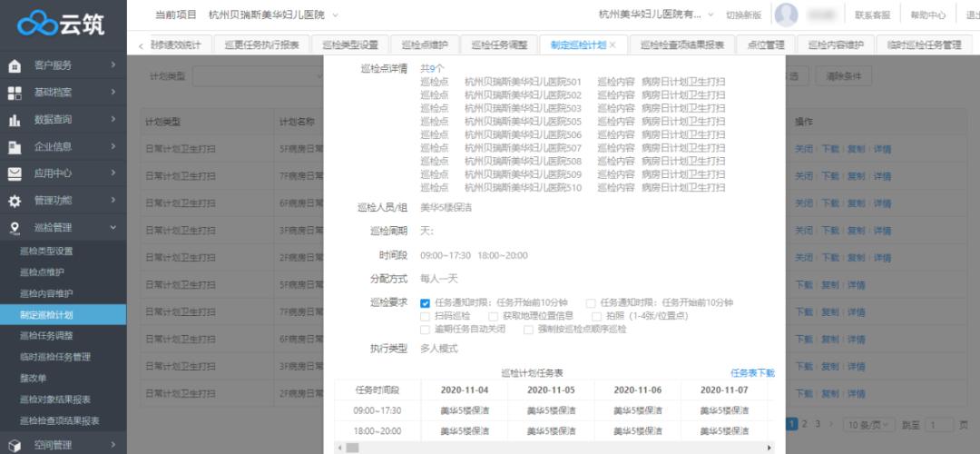Click the task table scrollbar right arrow
Screen dimensions: 980x454
click(x=769, y=448)
